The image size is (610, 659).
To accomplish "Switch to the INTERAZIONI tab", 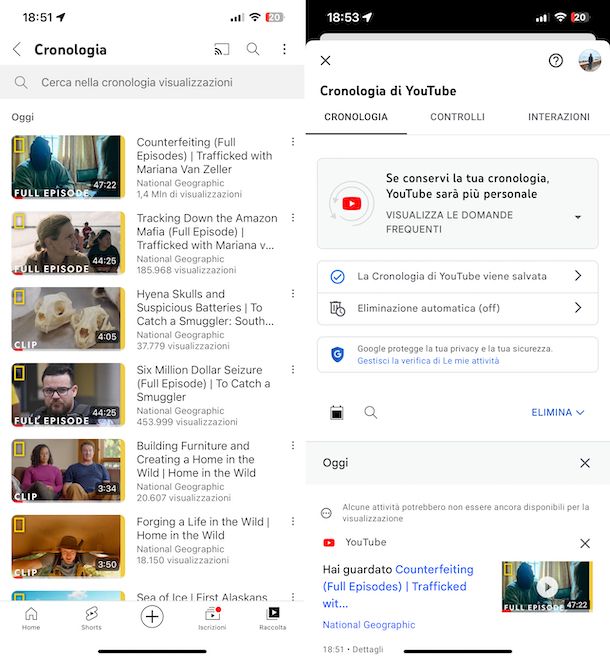I will click(x=559, y=117).
